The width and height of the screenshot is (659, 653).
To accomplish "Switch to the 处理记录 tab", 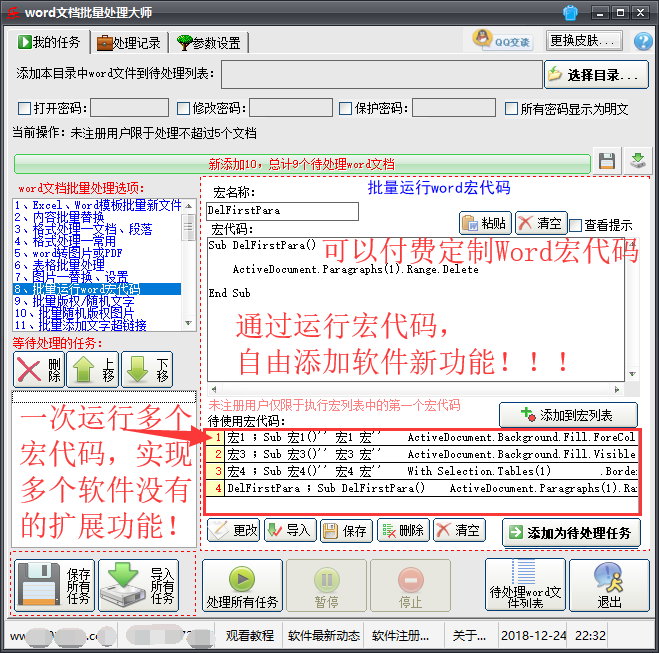I will click(x=130, y=43).
